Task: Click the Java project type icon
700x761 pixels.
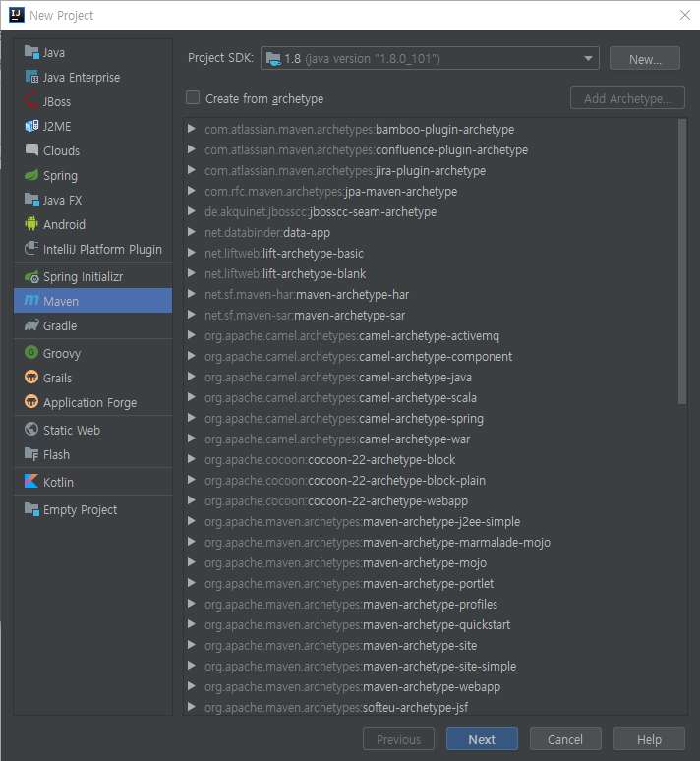Action: pos(31,51)
